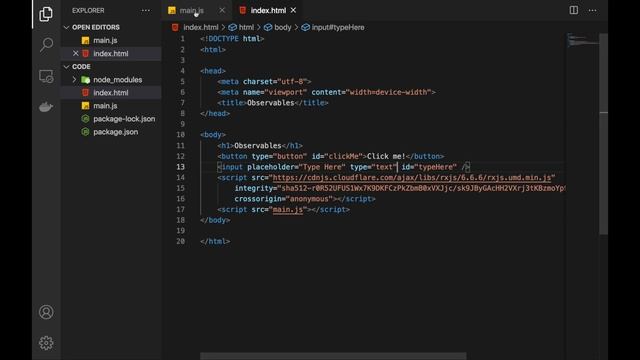Viewport: 640px width, 360px height.
Task: Open the Accounts menu icon
Action: click(46, 312)
